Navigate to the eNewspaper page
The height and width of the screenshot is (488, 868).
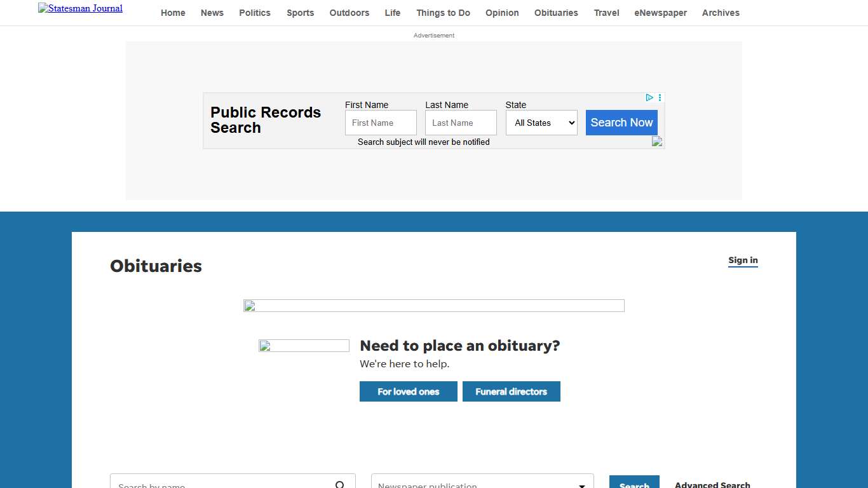click(660, 13)
